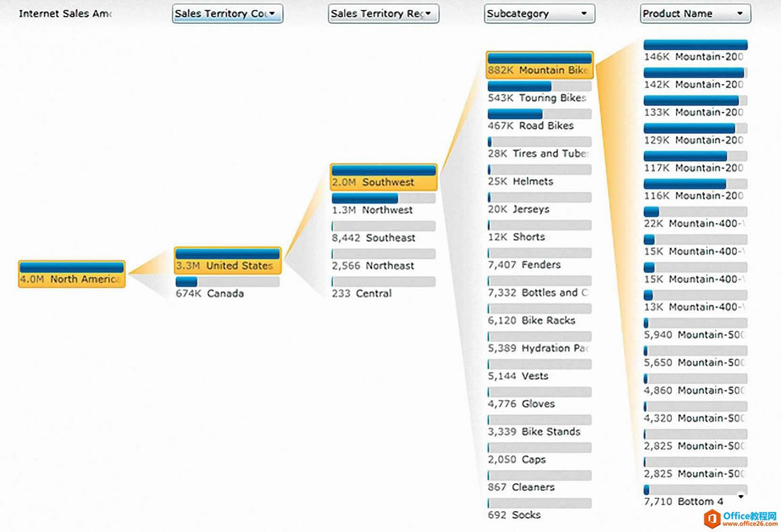Select the 4.0M North America node

tap(71, 274)
